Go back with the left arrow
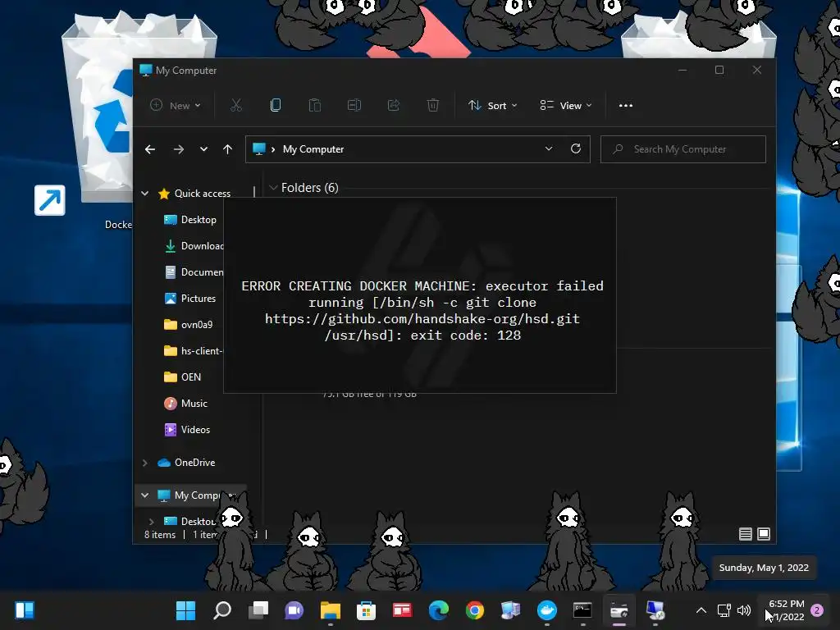Screen dimensions: 840x630 tap(150, 149)
